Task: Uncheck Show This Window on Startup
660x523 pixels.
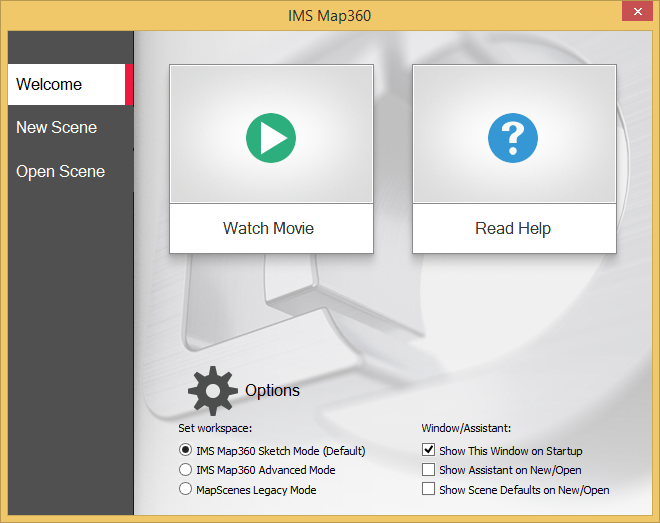Action: [428, 450]
